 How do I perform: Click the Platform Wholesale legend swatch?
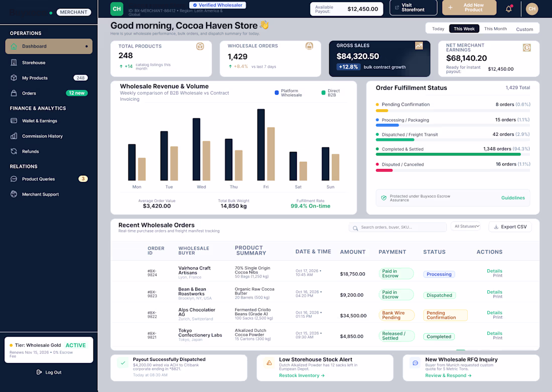tap(277, 93)
